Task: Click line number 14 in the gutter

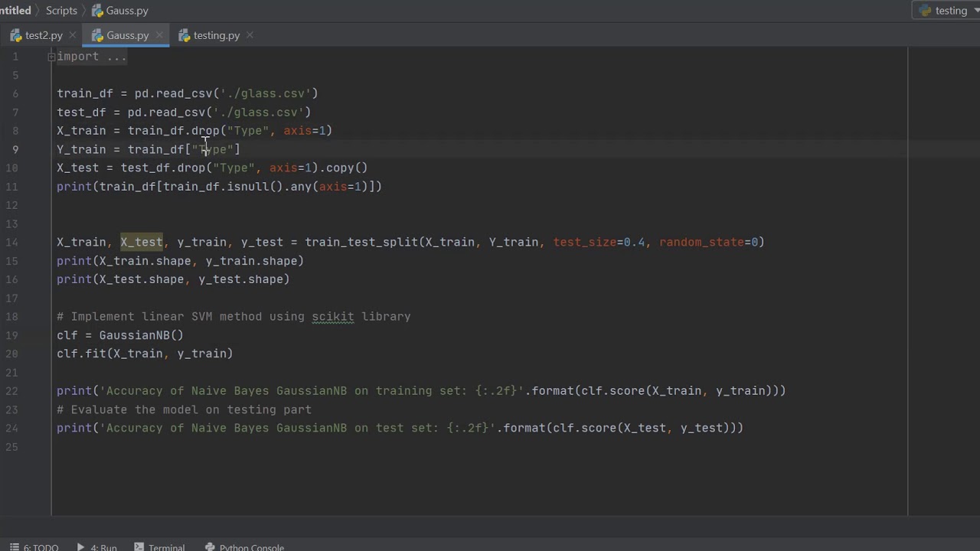Action: point(12,242)
